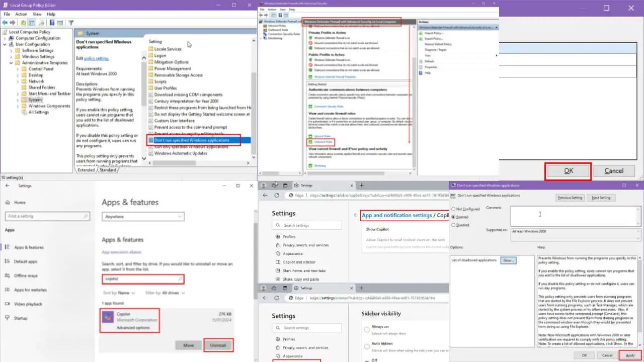Open the Anywhere dropdown under Apps & features
The height and width of the screenshot is (362, 644).
click(x=143, y=217)
